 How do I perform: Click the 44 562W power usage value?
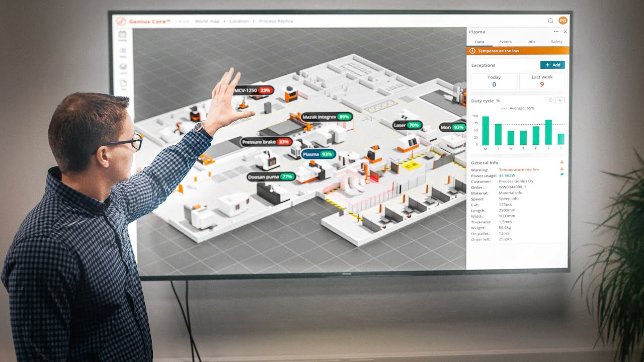507,175
